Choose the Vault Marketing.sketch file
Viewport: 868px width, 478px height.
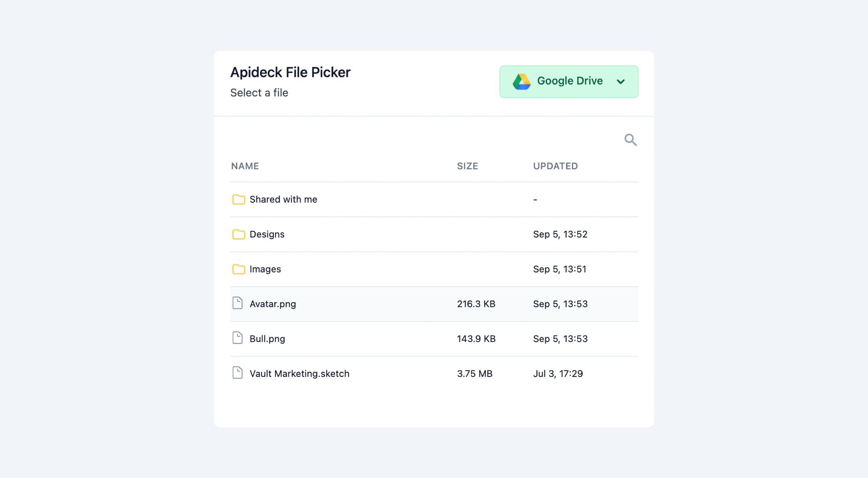click(x=299, y=374)
